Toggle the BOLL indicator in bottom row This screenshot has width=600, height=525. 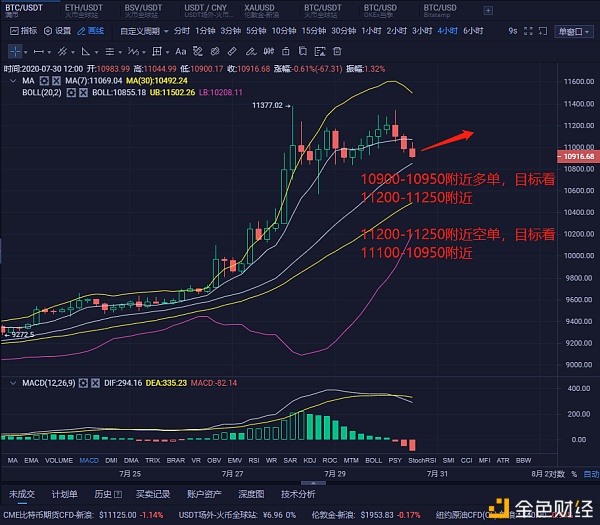[x=373, y=460]
